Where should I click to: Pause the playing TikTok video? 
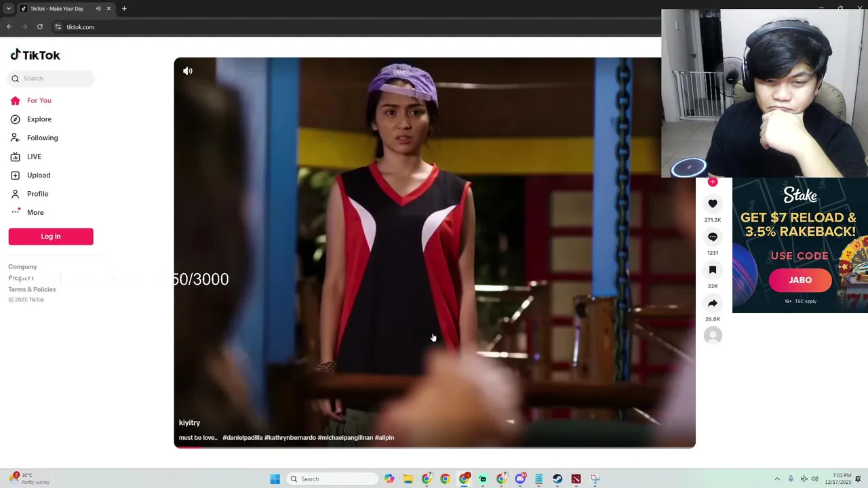coord(434,252)
